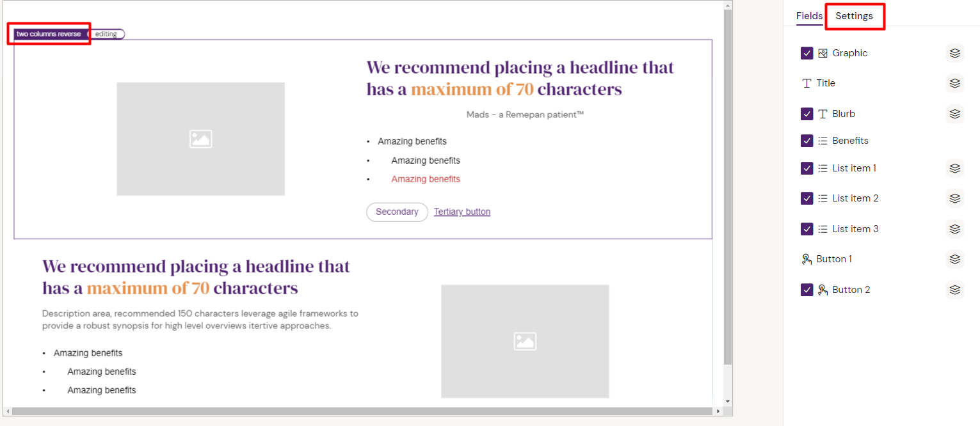Follow the Tertiary button link
Screen dimensions: 980x426
coord(462,212)
